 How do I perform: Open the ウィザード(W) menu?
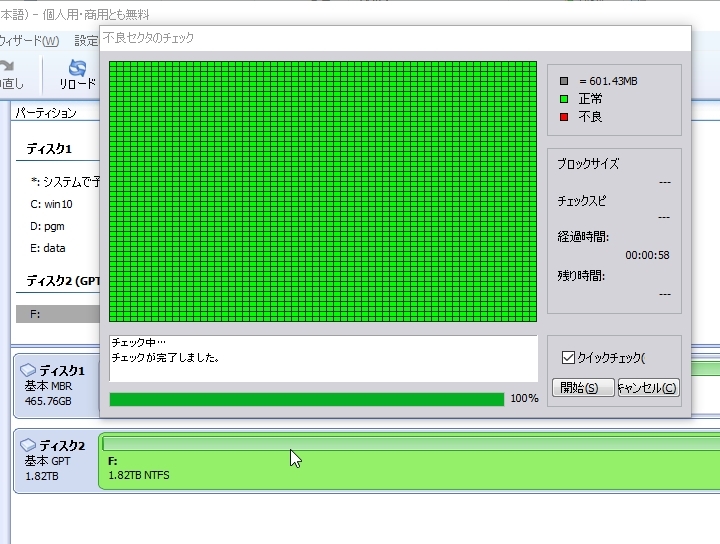click(30, 41)
